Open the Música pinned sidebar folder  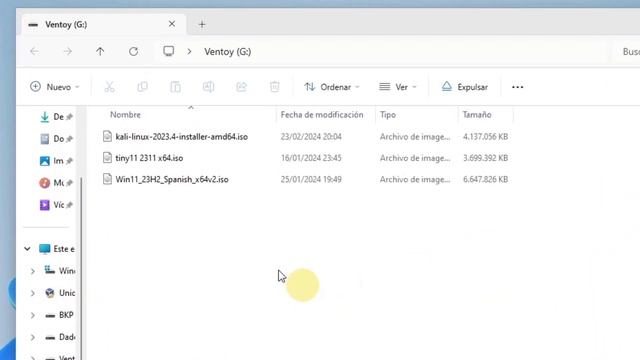point(56,183)
